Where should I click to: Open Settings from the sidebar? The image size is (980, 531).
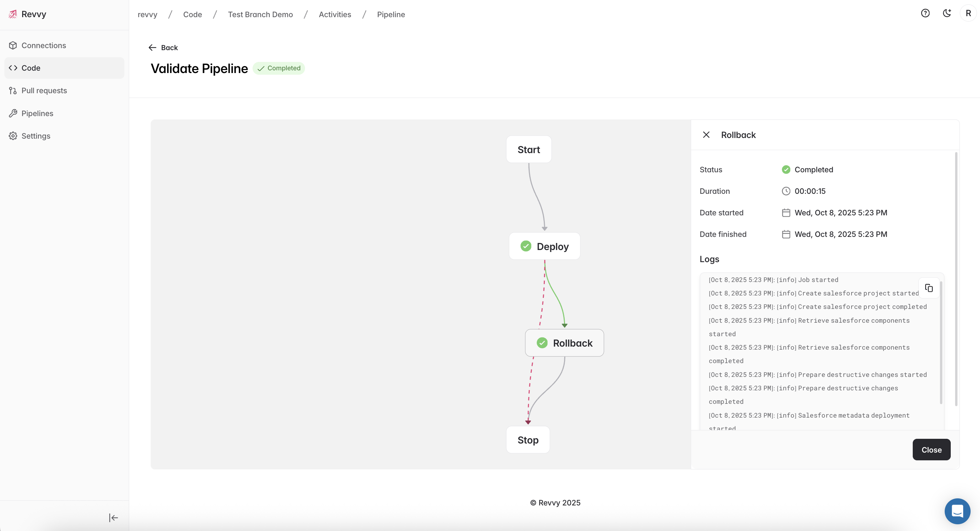tap(36, 136)
